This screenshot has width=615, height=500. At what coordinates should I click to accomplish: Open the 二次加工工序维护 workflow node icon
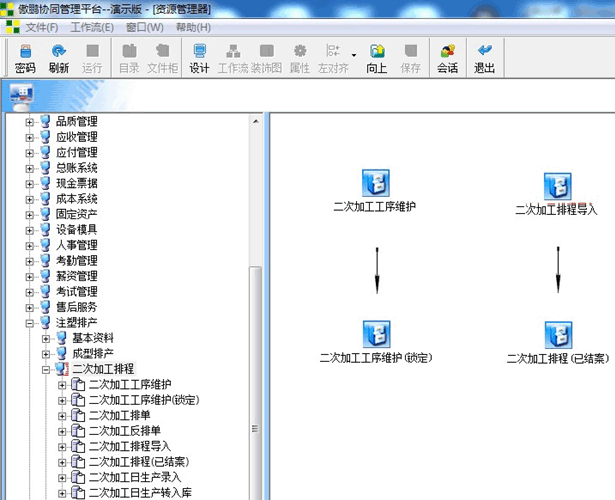click(x=376, y=184)
